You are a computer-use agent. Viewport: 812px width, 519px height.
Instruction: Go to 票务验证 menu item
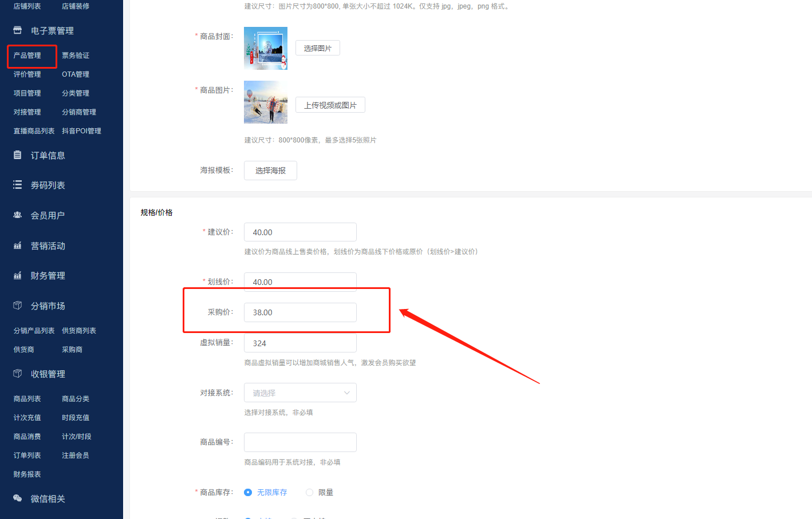tap(76, 56)
